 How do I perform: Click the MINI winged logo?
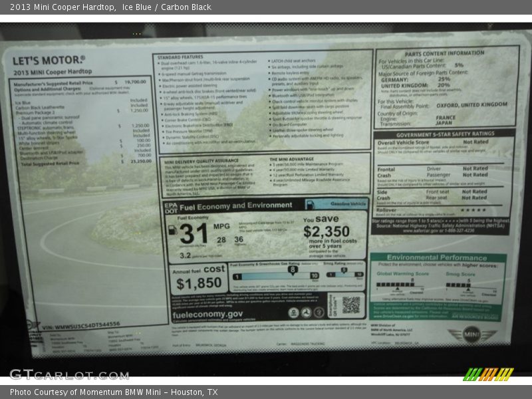click(x=472, y=335)
